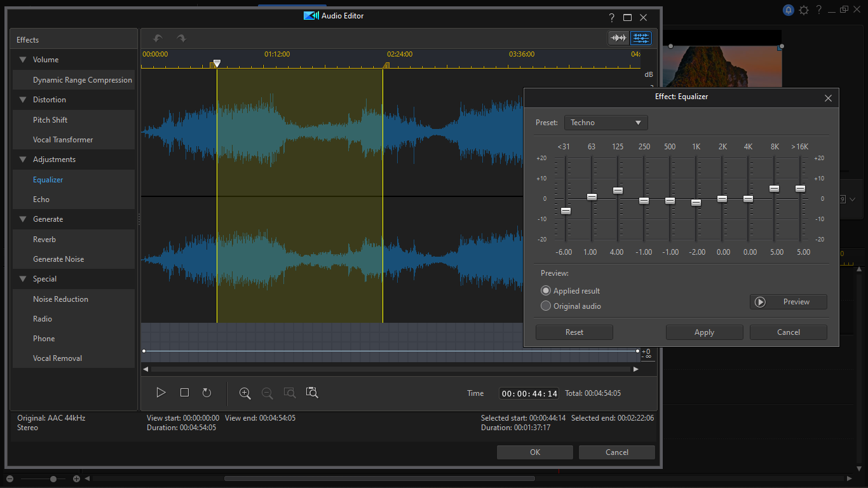Click the Apply button in Equalizer

pos(704,332)
